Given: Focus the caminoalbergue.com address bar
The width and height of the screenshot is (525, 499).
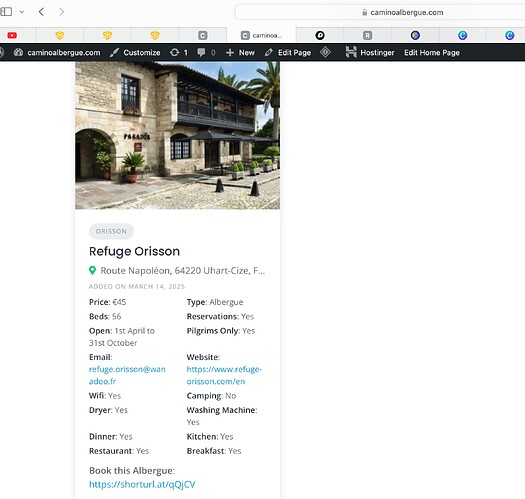Looking at the screenshot, I should [x=380, y=12].
